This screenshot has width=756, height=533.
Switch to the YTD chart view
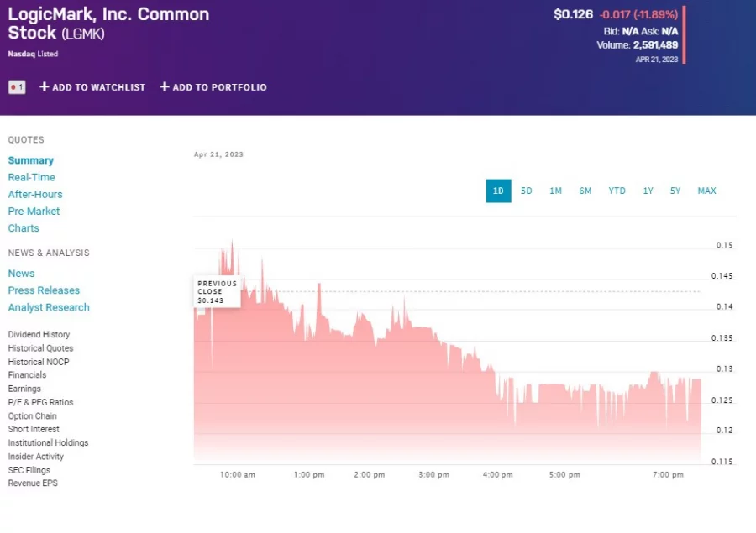click(x=617, y=191)
